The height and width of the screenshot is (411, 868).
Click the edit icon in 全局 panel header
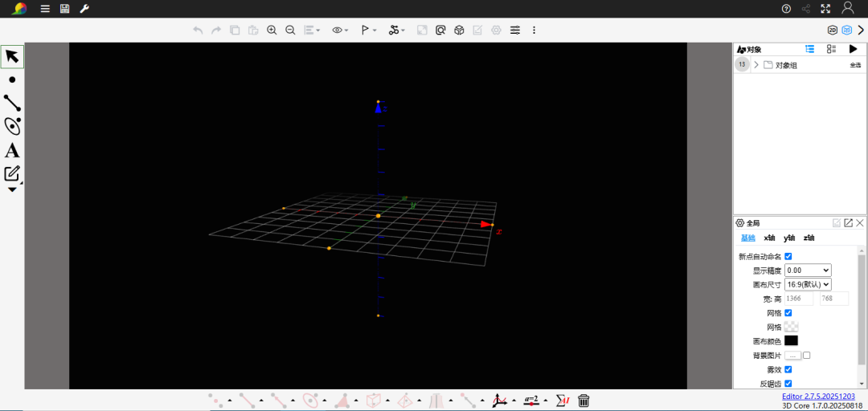837,223
